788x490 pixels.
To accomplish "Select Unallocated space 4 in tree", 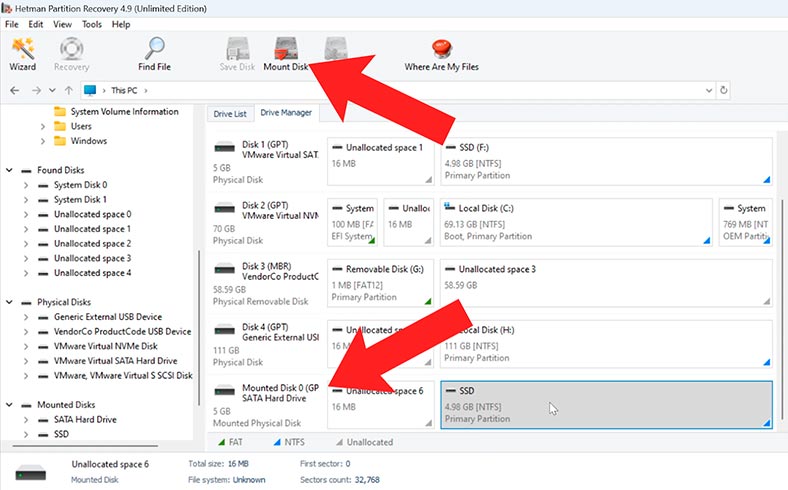I will [x=92, y=273].
